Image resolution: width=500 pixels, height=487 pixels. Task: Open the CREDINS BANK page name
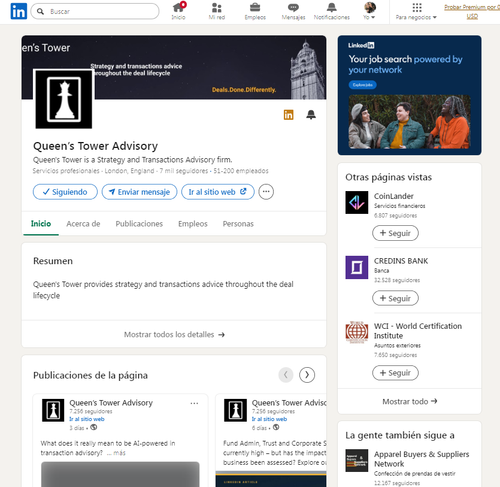pyautogui.click(x=401, y=261)
